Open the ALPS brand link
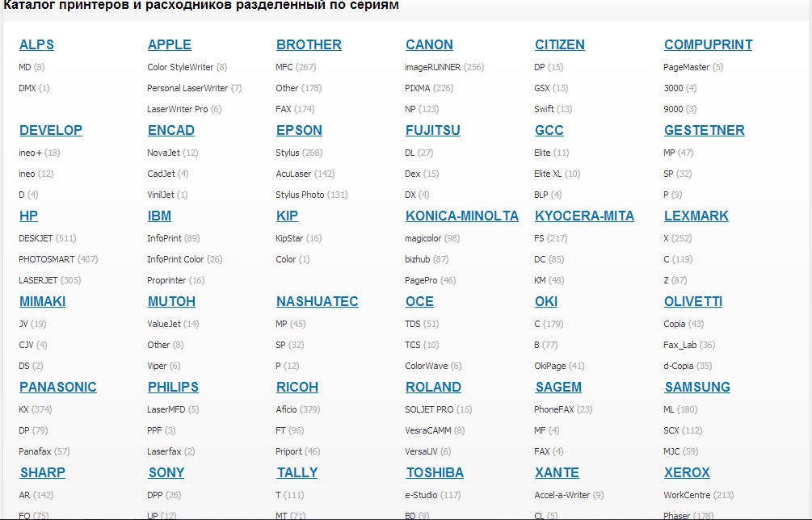 click(36, 45)
